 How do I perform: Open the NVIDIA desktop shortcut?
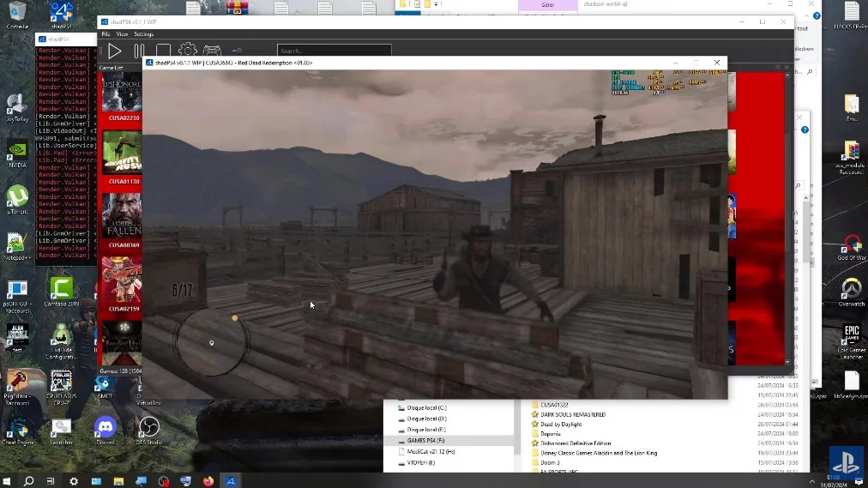click(17, 154)
